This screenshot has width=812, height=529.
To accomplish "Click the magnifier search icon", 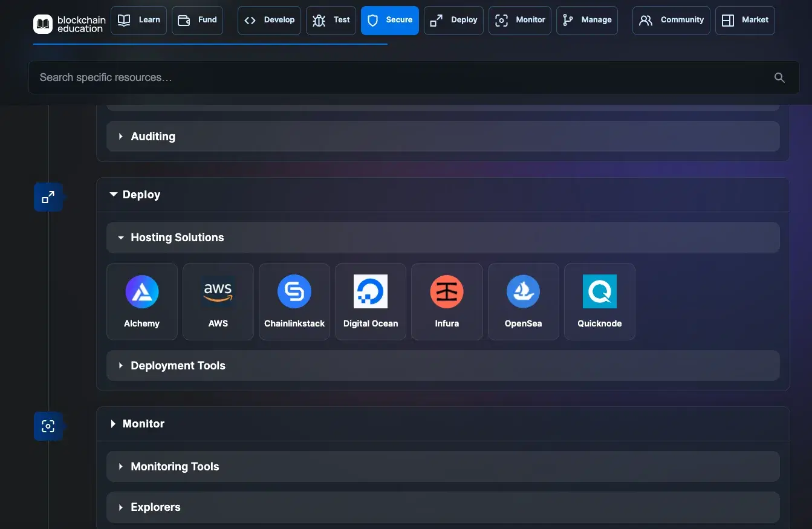I will point(779,77).
